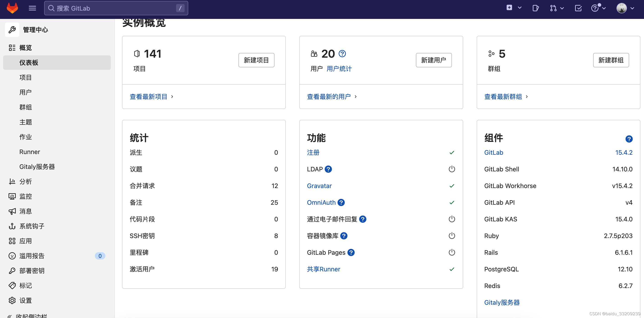The width and height of the screenshot is (644, 318).
Task: Click the 注册 checkmark status icon
Action: click(x=452, y=152)
